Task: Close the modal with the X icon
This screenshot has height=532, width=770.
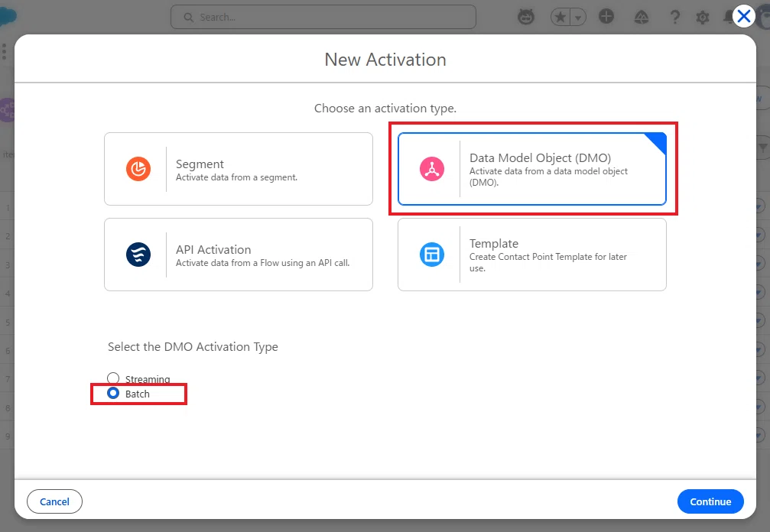Action: 744,16
